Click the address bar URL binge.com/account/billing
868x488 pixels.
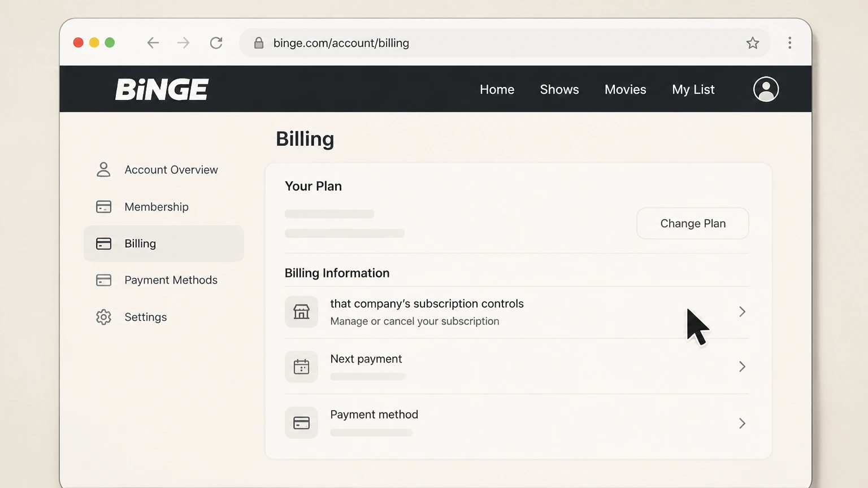341,43
